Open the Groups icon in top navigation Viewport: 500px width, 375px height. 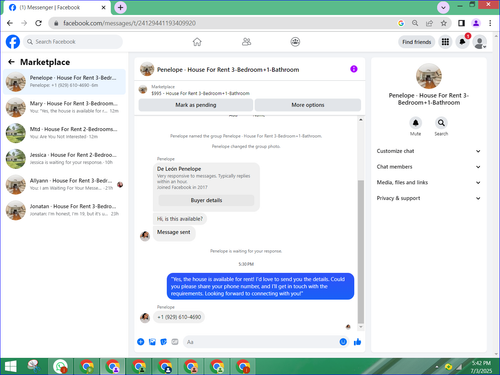[295, 42]
